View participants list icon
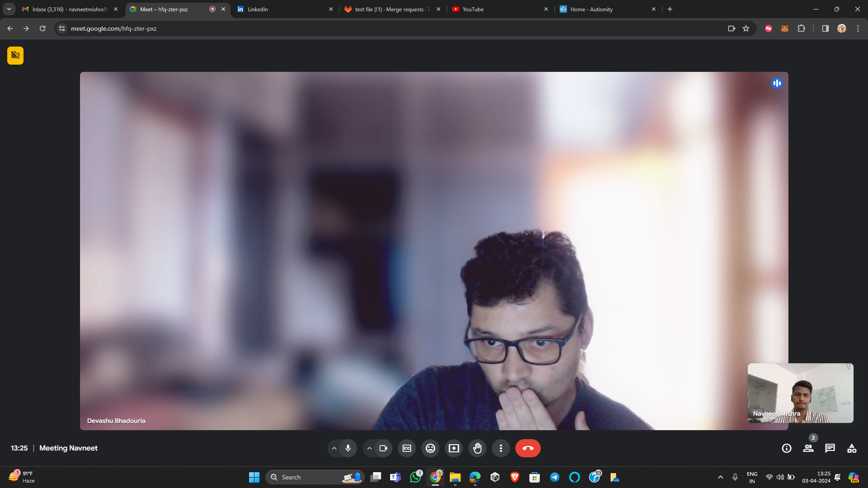The image size is (868, 488). [808, 448]
